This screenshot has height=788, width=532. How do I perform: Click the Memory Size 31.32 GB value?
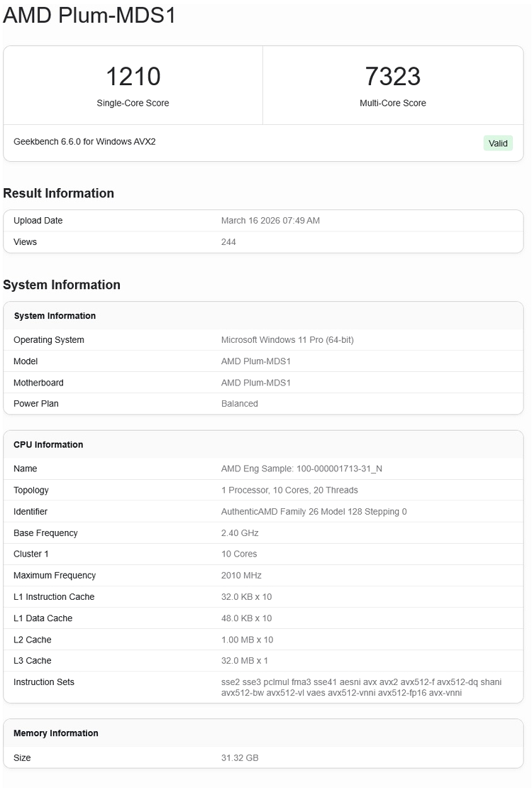pyautogui.click(x=240, y=758)
